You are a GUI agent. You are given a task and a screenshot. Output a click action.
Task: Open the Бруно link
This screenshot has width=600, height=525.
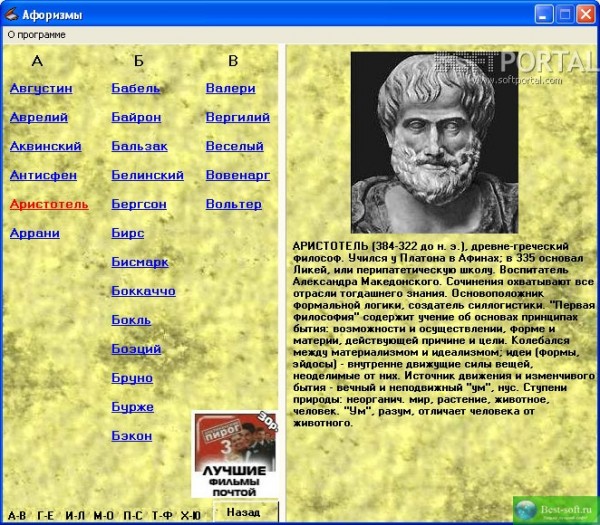tap(132, 378)
